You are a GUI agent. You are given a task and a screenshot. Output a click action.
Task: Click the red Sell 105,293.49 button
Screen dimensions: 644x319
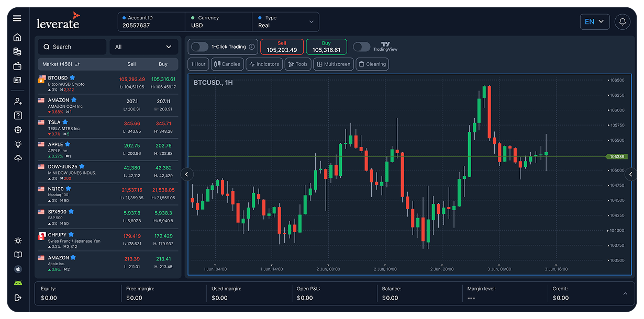tap(282, 47)
